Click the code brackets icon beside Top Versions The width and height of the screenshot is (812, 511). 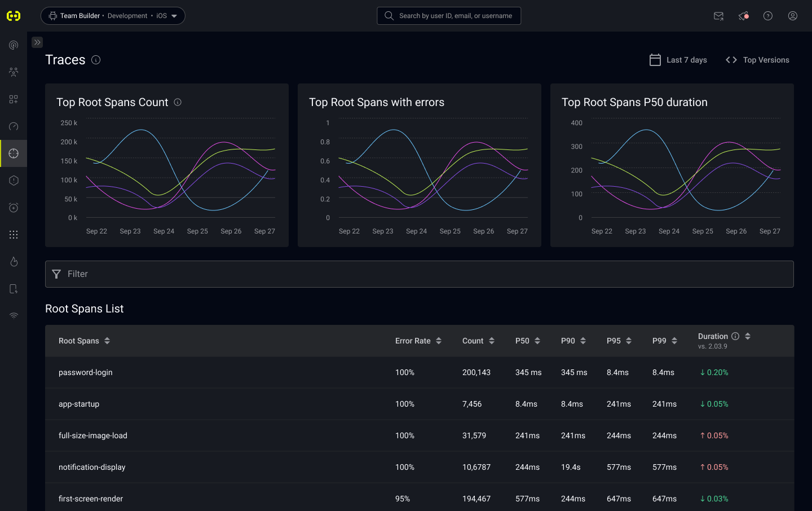click(731, 60)
